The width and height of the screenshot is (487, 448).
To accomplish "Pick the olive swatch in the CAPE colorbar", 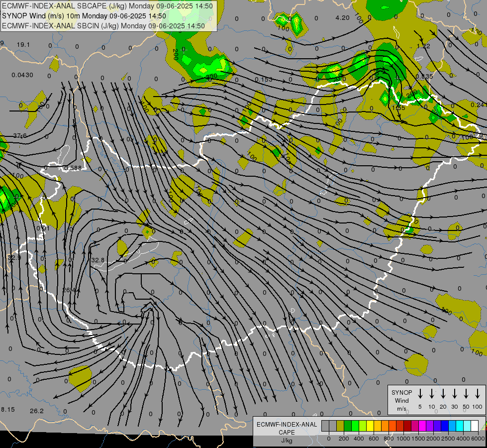I will pyautogui.click(x=340, y=426).
